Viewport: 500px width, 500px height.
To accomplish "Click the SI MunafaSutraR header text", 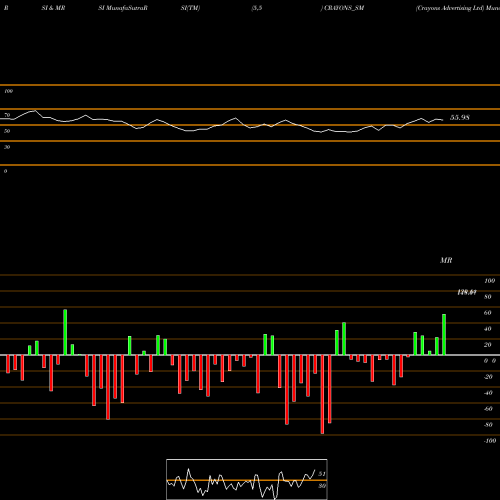I will [123, 8].
